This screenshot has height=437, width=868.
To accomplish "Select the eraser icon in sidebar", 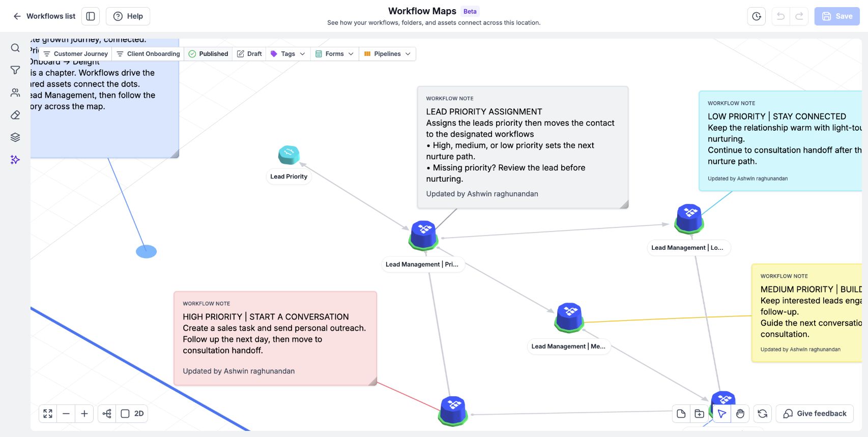I will click(x=15, y=115).
